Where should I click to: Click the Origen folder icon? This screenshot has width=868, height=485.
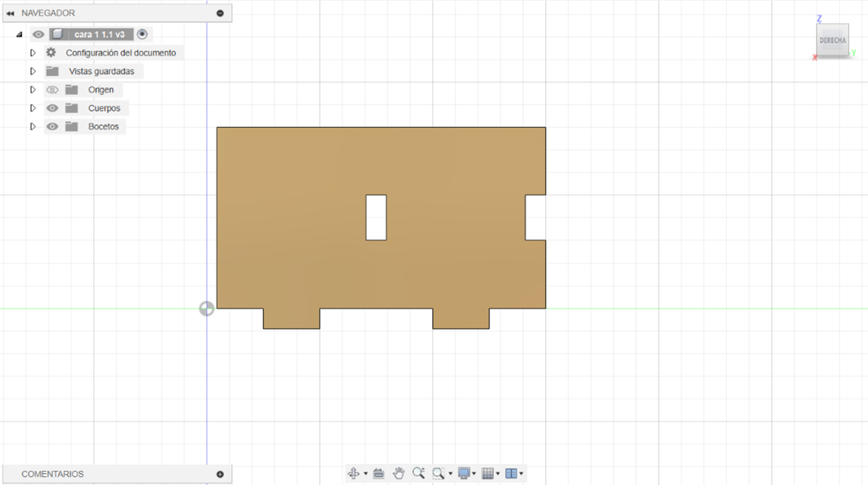(71, 89)
